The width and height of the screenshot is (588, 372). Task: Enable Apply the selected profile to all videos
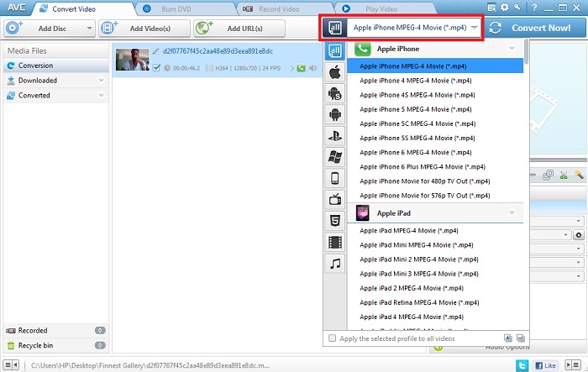(x=332, y=338)
